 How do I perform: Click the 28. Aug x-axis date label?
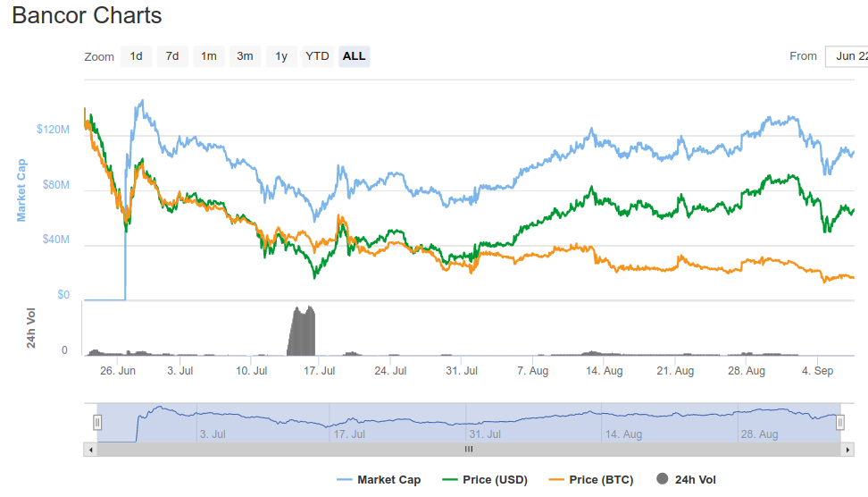(x=747, y=371)
